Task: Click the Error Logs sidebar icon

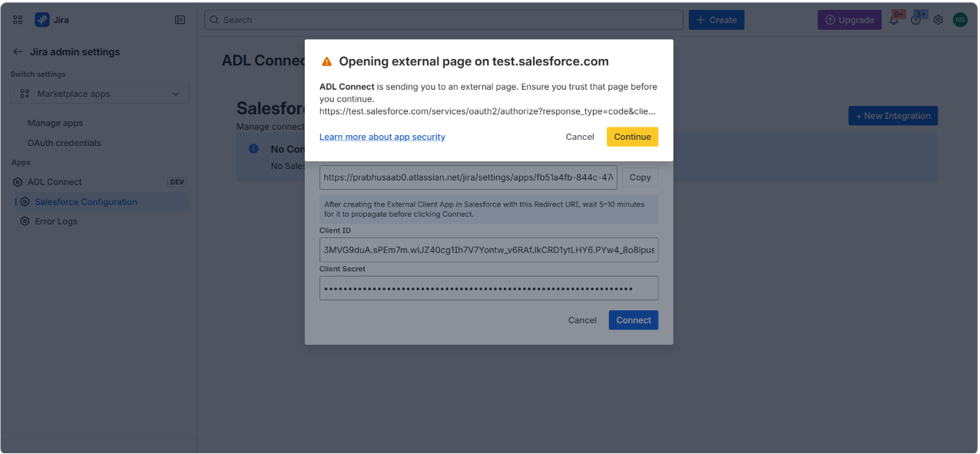Action: tap(25, 221)
